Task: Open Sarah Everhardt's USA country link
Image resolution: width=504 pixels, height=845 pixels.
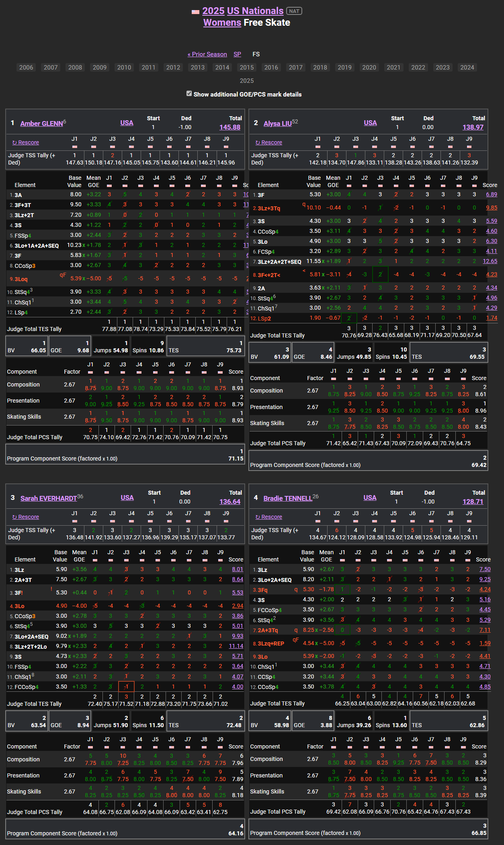Action: click(x=127, y=498)
